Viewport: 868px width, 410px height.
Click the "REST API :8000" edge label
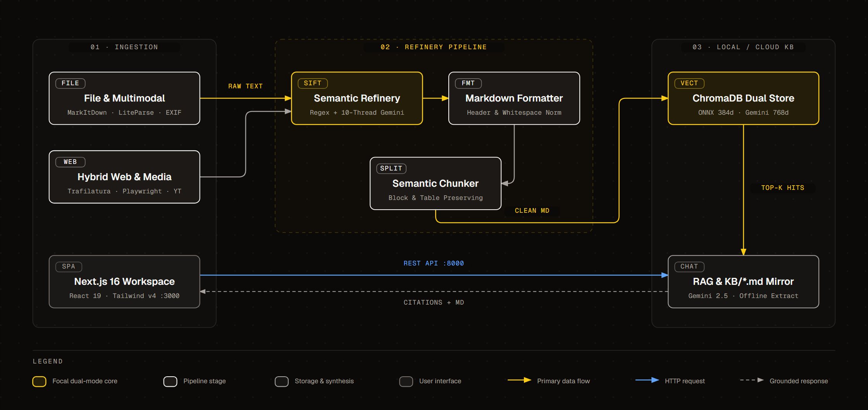[434, 264]
